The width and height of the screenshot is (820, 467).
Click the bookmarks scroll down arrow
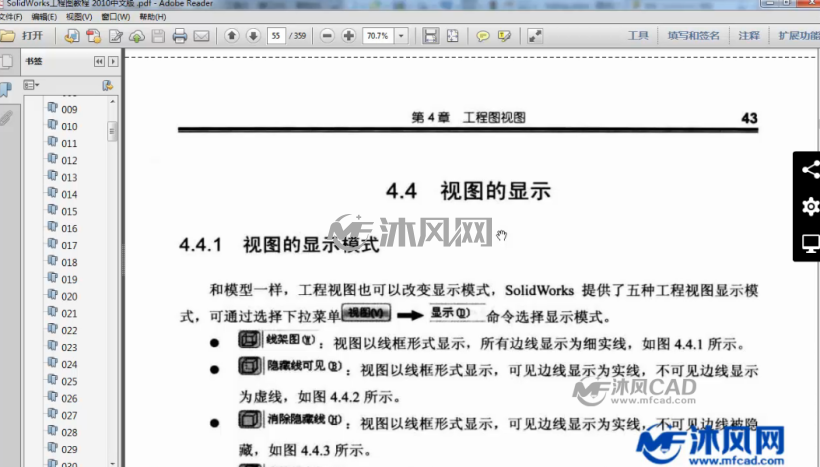click(x=112, y=463)
